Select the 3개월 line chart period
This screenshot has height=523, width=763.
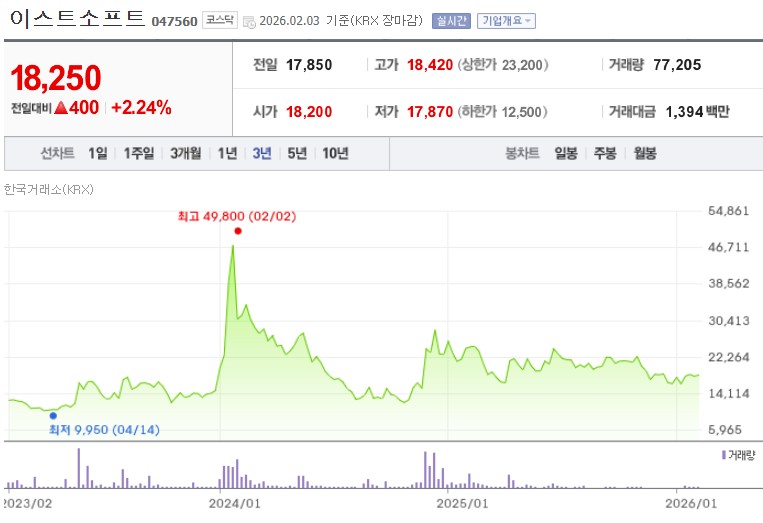[185, 154]
